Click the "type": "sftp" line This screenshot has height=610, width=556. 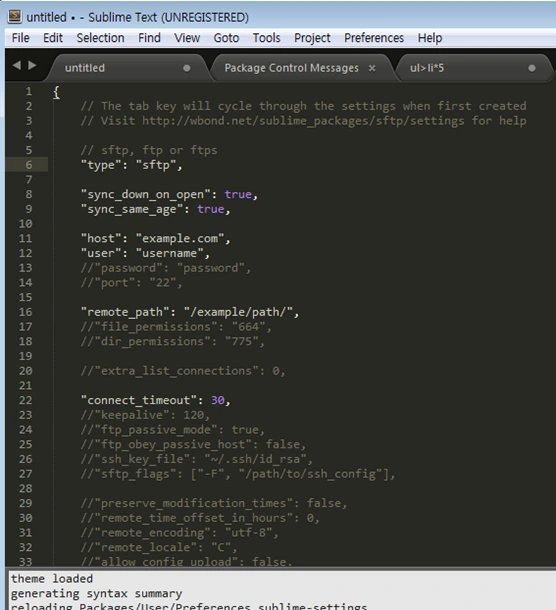(132, 165)
